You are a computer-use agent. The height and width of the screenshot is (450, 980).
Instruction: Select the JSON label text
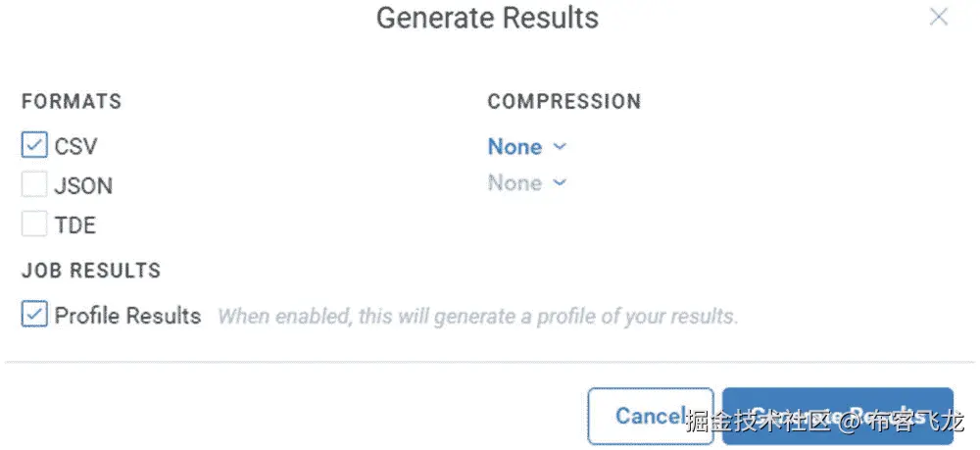(x=83, y=186)
